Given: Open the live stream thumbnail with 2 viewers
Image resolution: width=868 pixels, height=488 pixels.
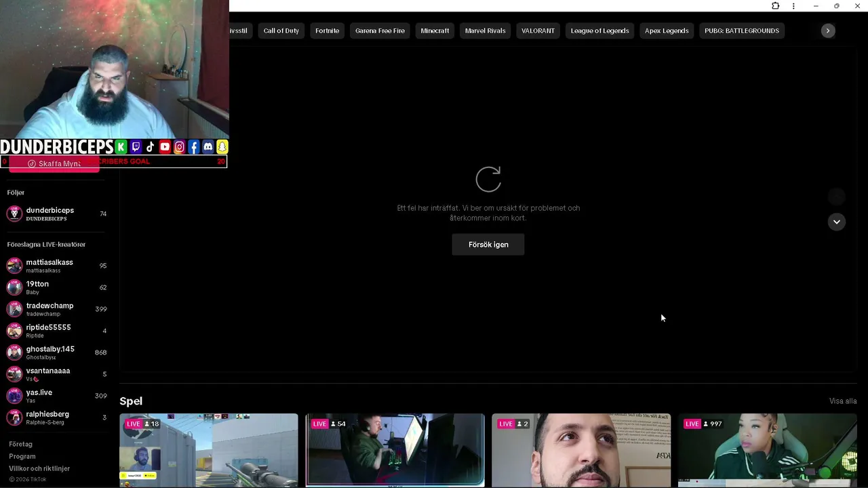Looking at the screenshot, I should coord(581,450).
